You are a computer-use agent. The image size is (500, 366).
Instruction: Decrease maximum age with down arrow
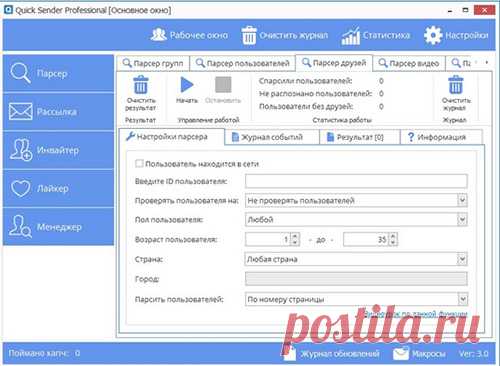pos(393,242)
